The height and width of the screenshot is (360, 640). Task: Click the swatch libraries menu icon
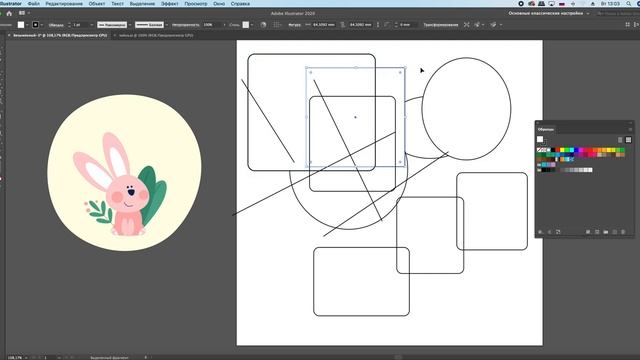click(x=540, y=232)
